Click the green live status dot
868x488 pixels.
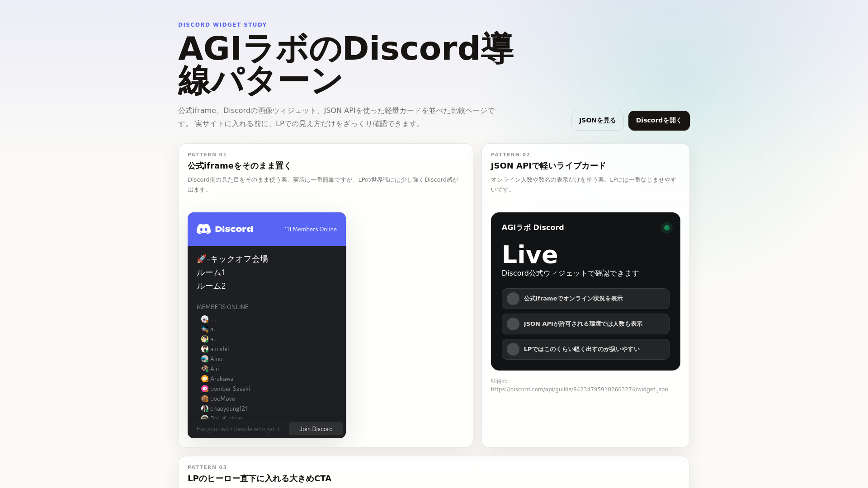click(666, 228)
